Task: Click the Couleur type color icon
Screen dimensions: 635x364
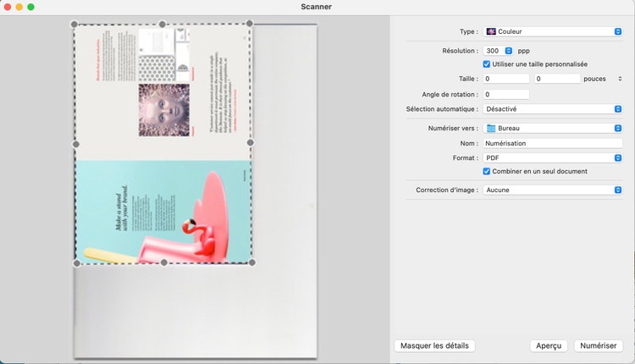Action: (x=491, y=31)
